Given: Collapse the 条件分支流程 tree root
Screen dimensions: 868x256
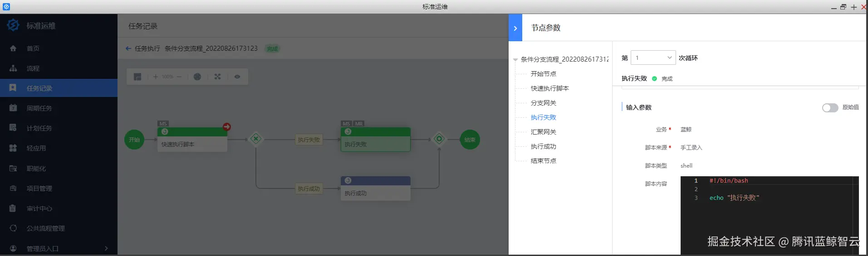Looking at the screenshot, I should [515, 60].
